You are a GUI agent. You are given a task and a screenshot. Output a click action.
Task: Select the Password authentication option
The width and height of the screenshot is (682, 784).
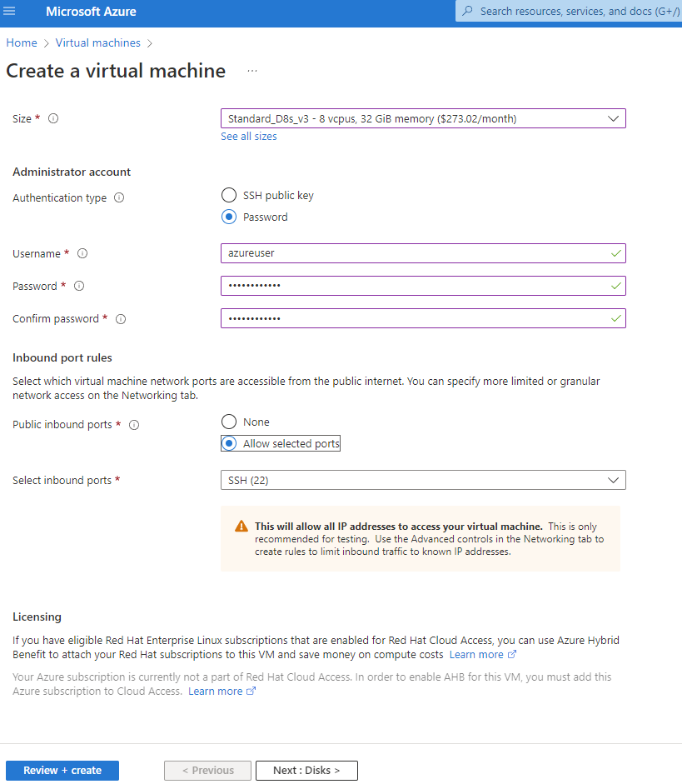229,217
